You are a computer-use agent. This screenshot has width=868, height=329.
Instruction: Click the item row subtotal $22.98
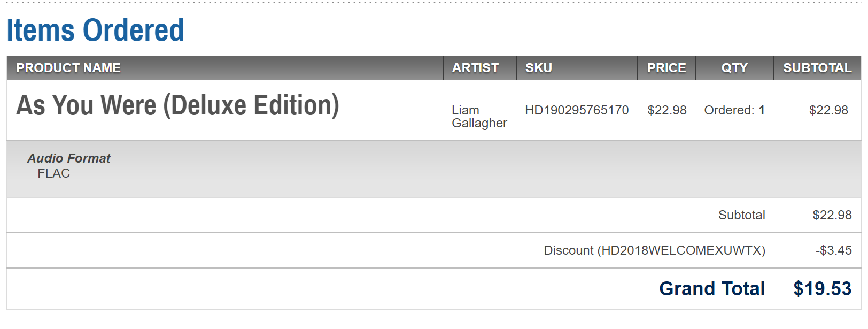pos(828,110)
